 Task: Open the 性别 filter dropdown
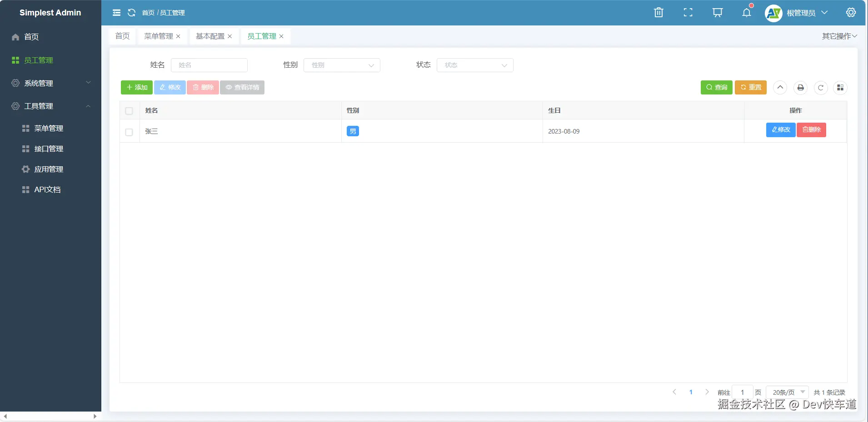coord(342,65)
